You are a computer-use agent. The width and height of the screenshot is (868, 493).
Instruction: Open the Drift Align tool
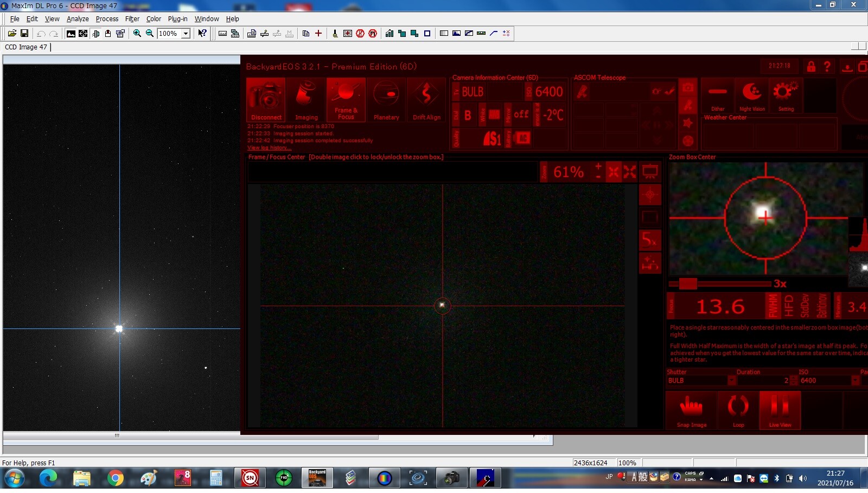[x=426, y=100]
